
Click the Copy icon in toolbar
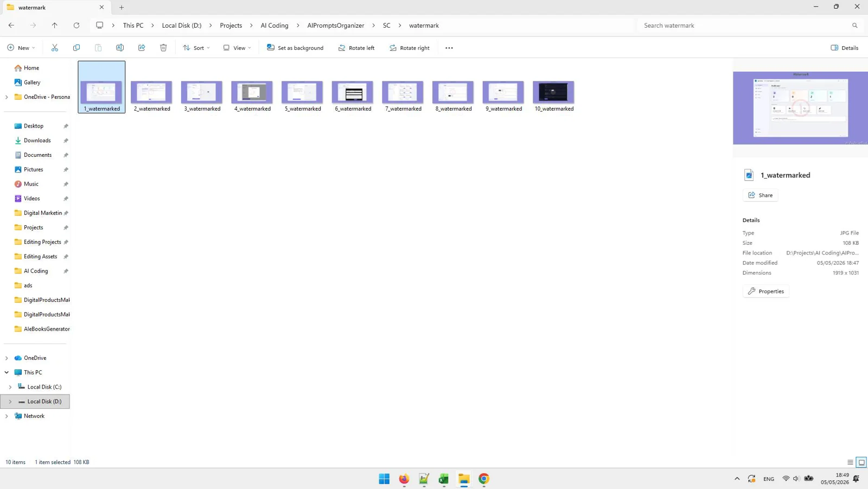click(76, 48)
